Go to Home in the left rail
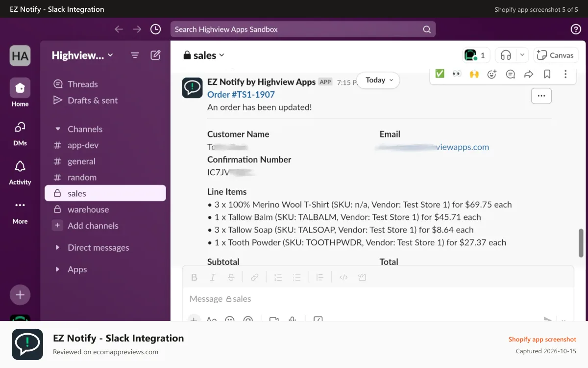Screen dimensions: 588x368 click(20, 93)
